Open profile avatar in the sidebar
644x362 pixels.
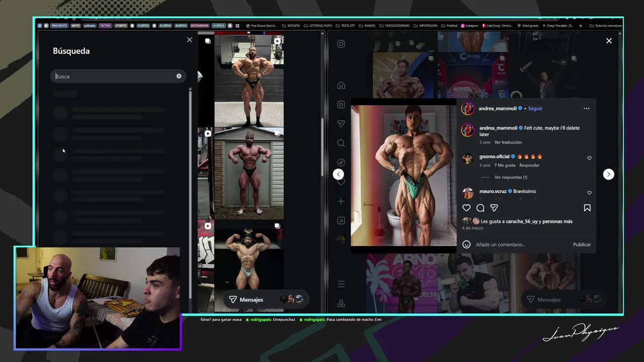point(341,240)
